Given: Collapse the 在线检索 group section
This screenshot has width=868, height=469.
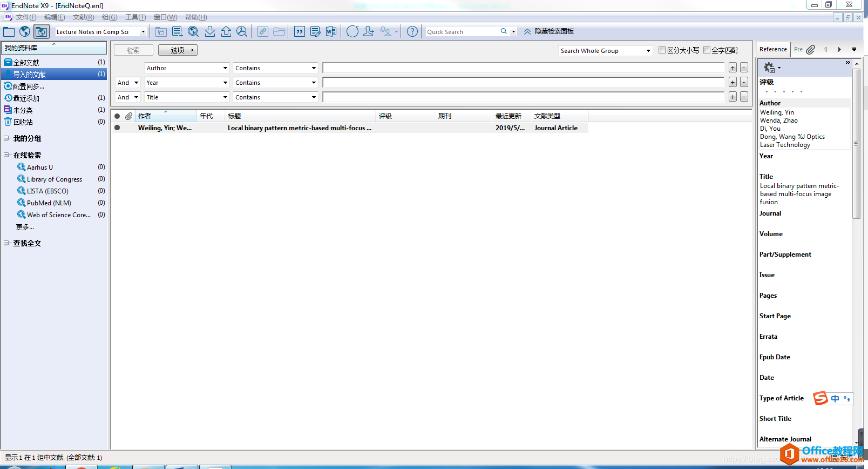Looking at the screenshot, I should [6, 155].
